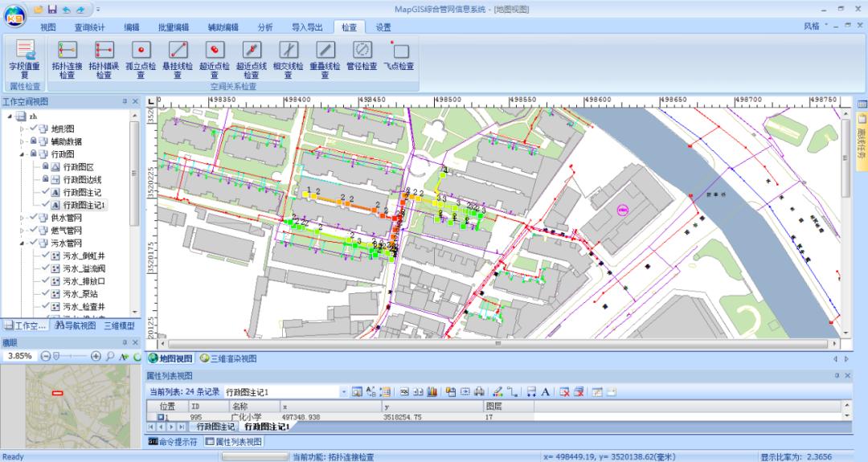Click the print icon in attribute list toolbar
The width and height of the screenshot is (868, 462).
pyautogui.click(x=479, y=392)
